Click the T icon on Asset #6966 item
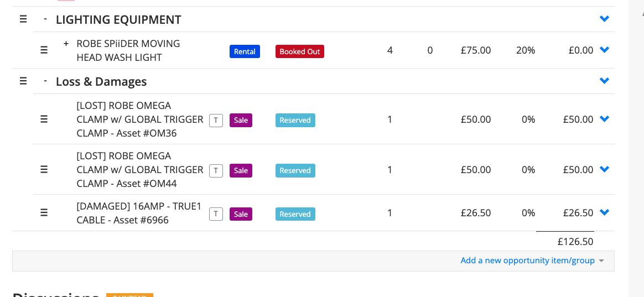This screenshot has width=644, height=297. (x=216, y=214)
